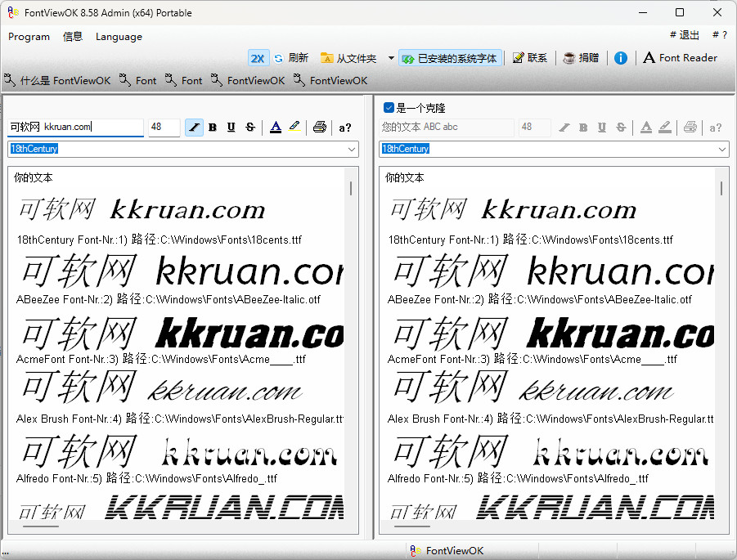
Task: Click the 联系 contact button
Action: (x=530, y=58)
